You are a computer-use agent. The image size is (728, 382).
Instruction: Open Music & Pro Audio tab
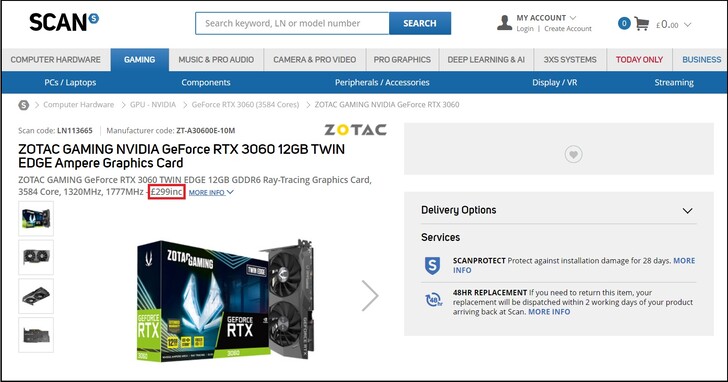pyautogui.click(x=216, y=60)
